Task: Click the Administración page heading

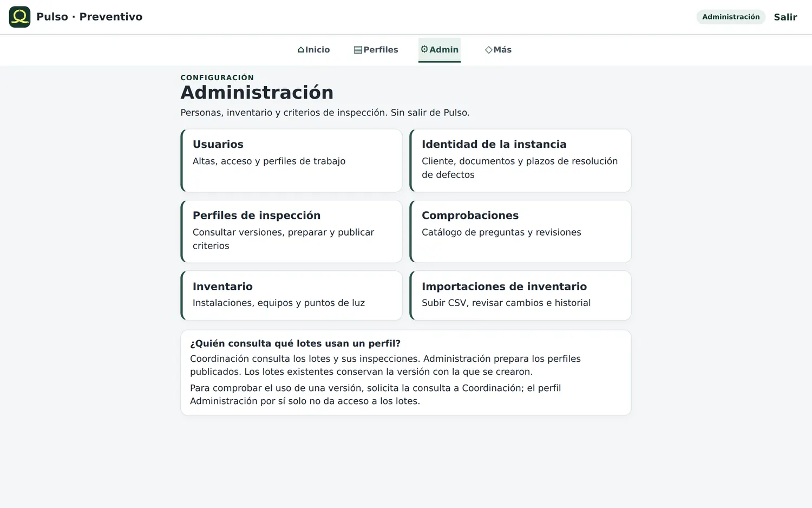Action: tap(257, 93)
